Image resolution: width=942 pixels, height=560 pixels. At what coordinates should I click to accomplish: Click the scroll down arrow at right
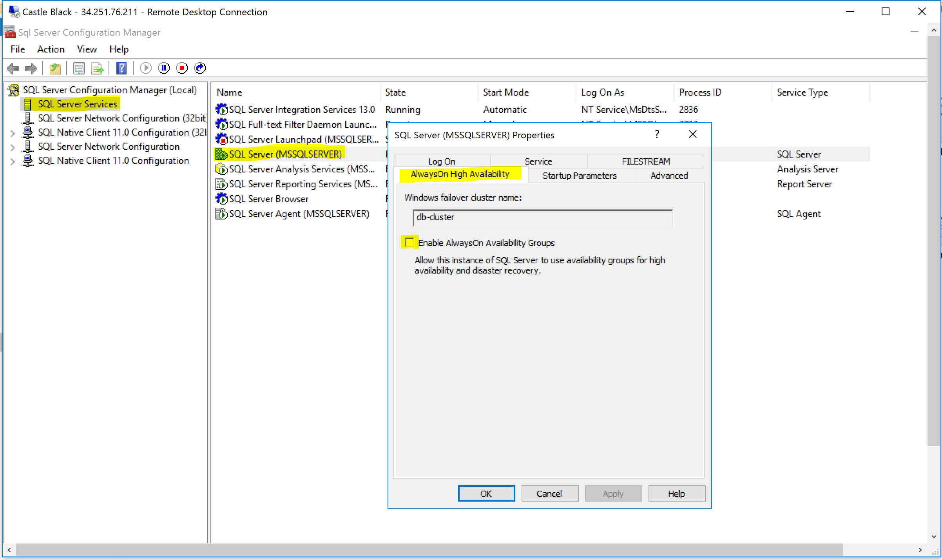tap(934, 536)
